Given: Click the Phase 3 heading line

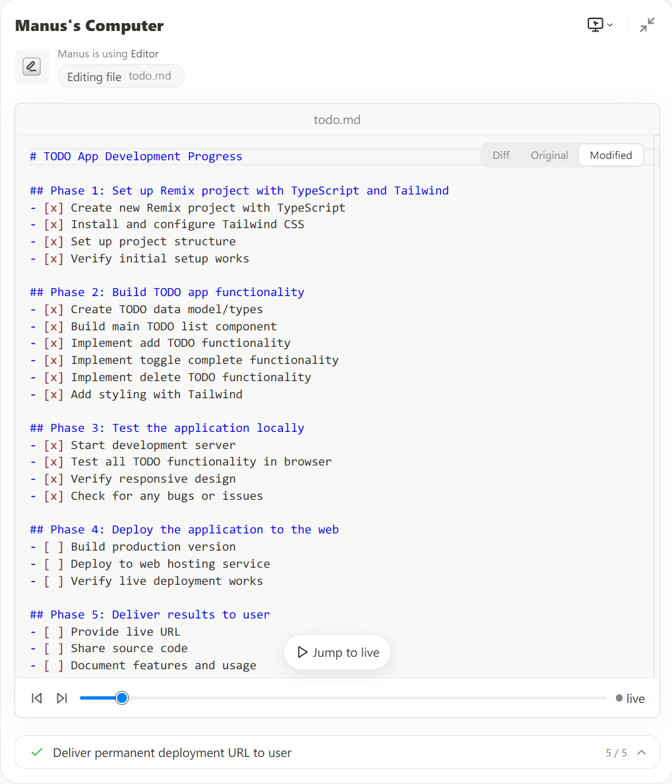Looking at the screenshot, I should (167, 429).
